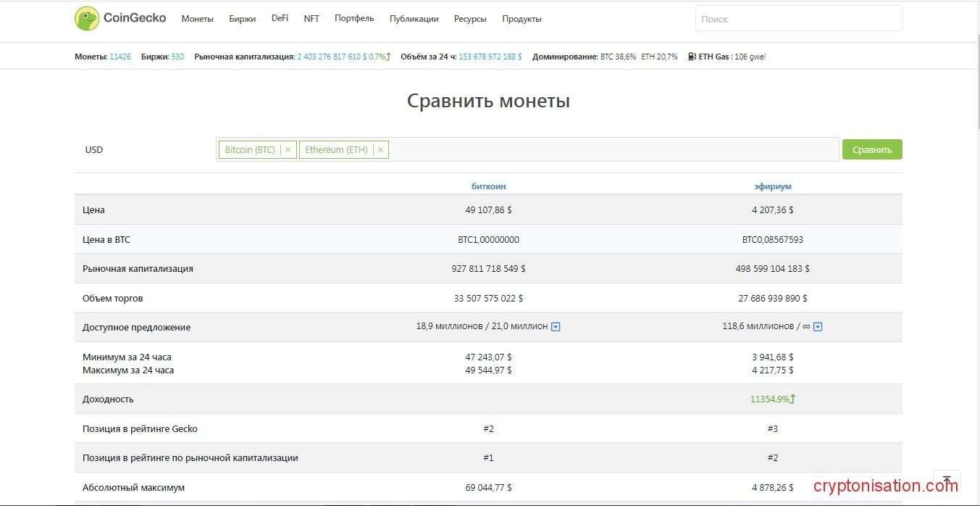Open the USD currency selector
The height and width of the screenshot is (506, 980).
point(94,150)
